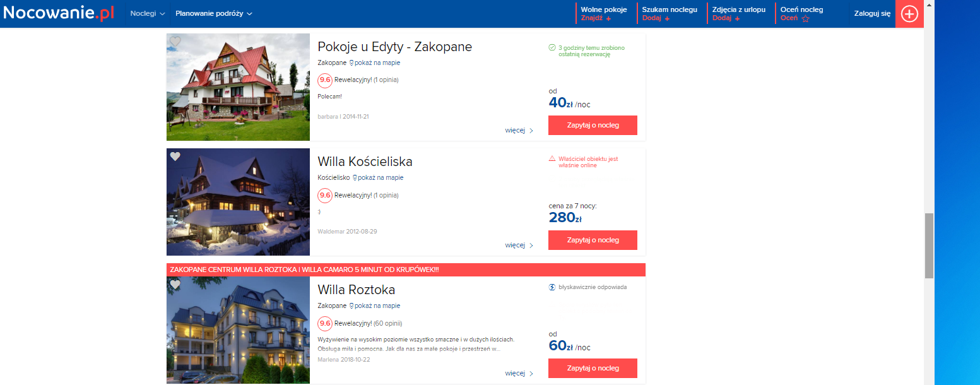Toggle favorite heart on Willa Kościeliska
The image size is (980, 385).
tap(175, 157)
